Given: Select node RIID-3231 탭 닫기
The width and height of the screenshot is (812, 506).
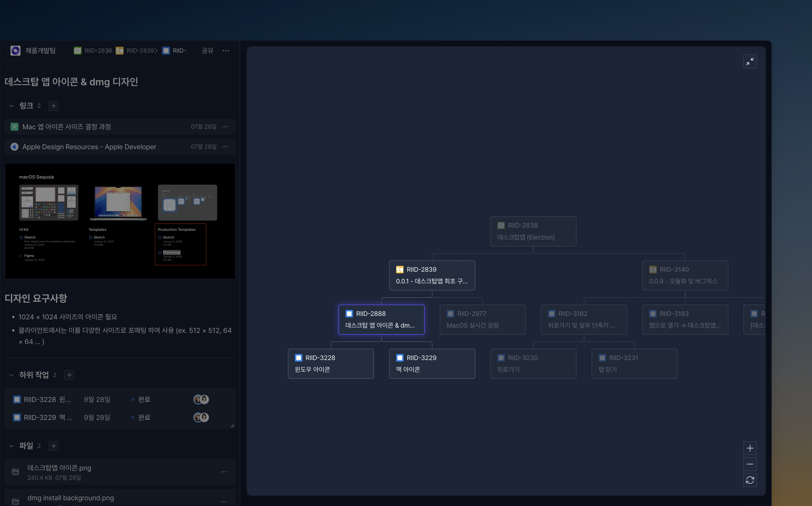Looking at the screenshot, I should (634, 364).
